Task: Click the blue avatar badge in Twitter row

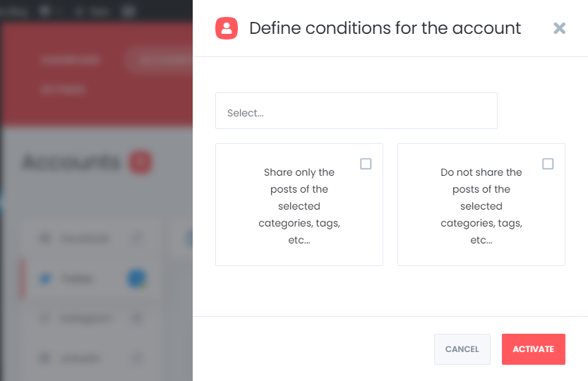Action: click(x=137, y=279)
